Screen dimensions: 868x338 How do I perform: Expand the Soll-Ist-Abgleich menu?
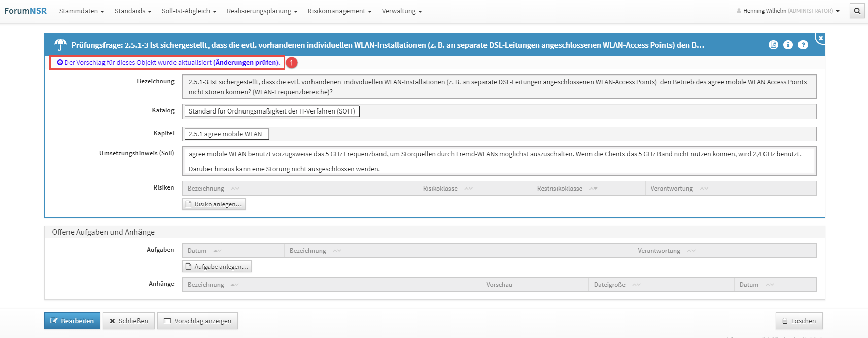click(189, 11)
